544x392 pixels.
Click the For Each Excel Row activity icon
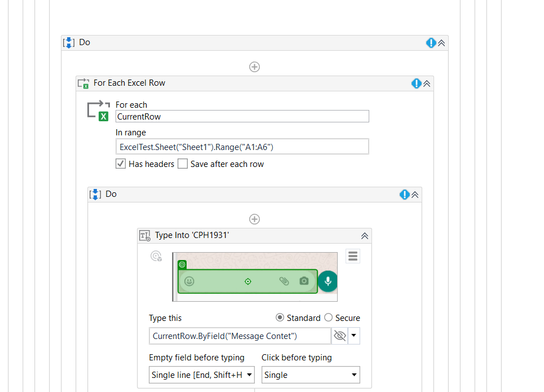(x=83, y=83)
